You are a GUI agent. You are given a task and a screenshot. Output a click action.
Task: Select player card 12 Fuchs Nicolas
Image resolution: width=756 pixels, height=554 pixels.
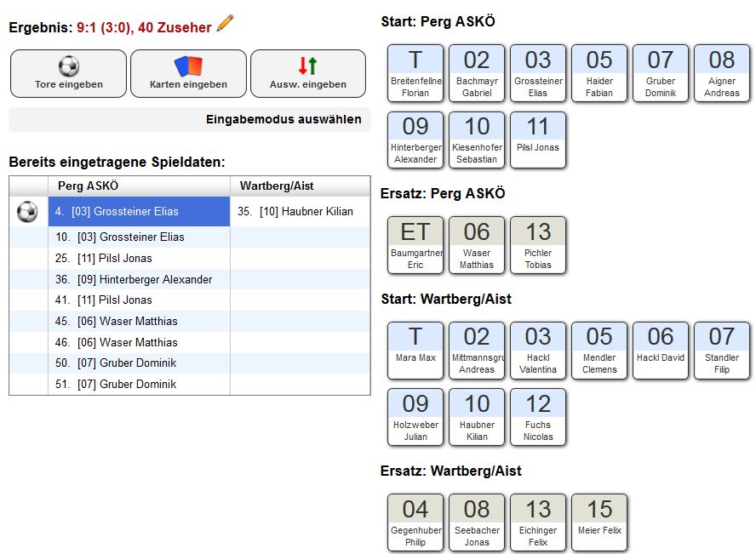(538, 417)
